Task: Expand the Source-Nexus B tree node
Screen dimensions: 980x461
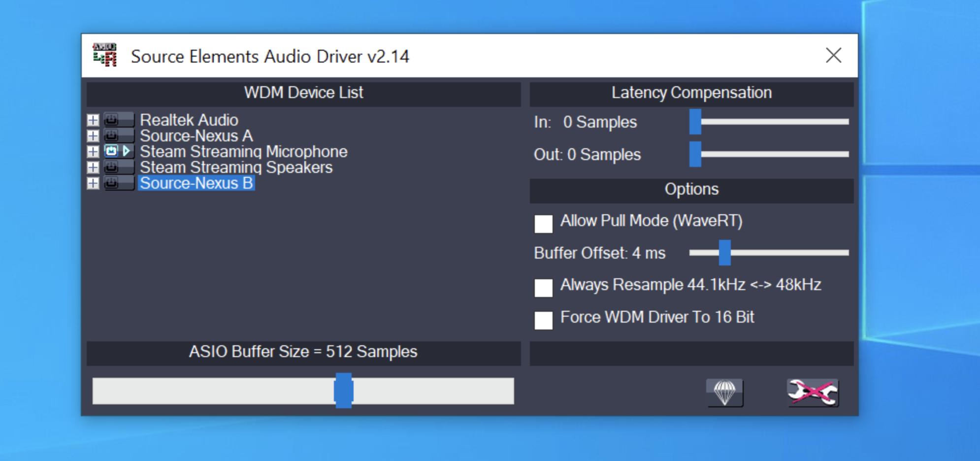Action: [x=93, y=183]
